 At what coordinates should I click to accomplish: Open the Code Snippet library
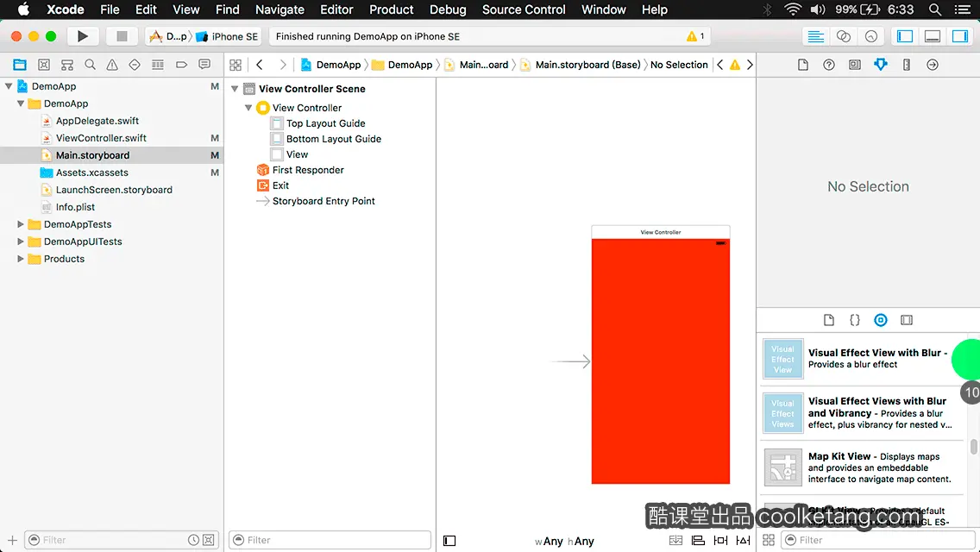point(854,320)
